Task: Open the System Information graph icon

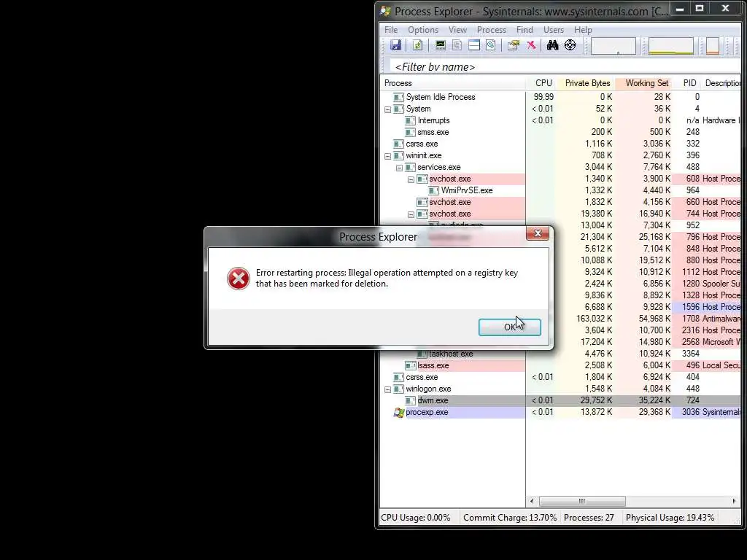Action: 440,45
